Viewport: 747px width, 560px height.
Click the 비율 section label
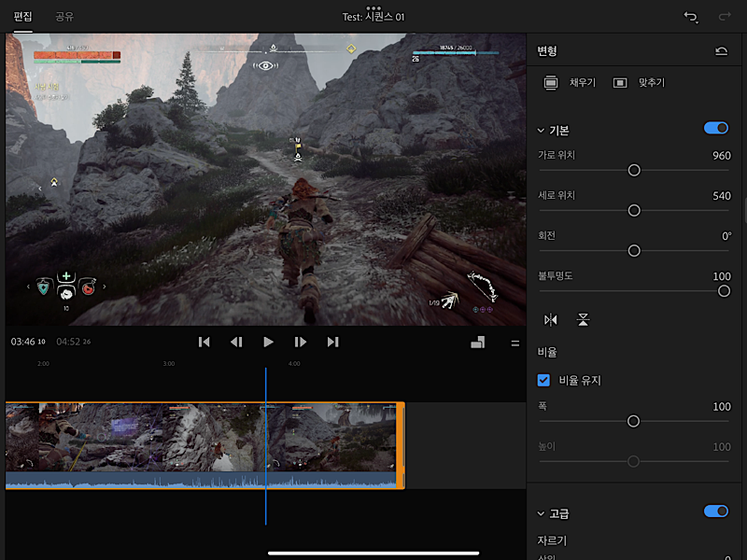coord(547,353)
